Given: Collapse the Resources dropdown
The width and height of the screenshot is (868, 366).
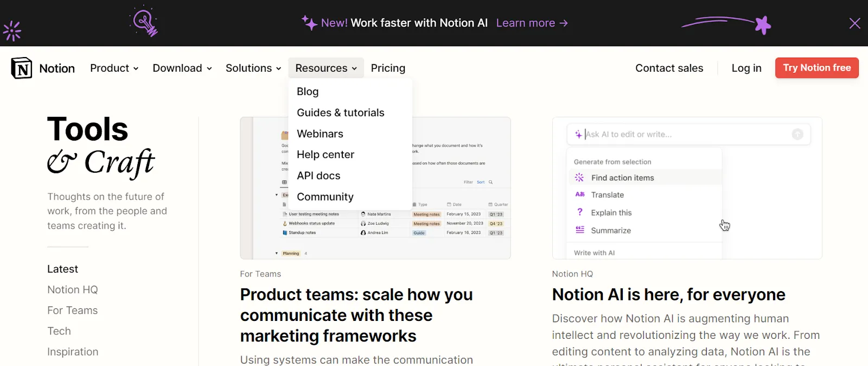Looking at the screenshot, I should tap(326, 68).
